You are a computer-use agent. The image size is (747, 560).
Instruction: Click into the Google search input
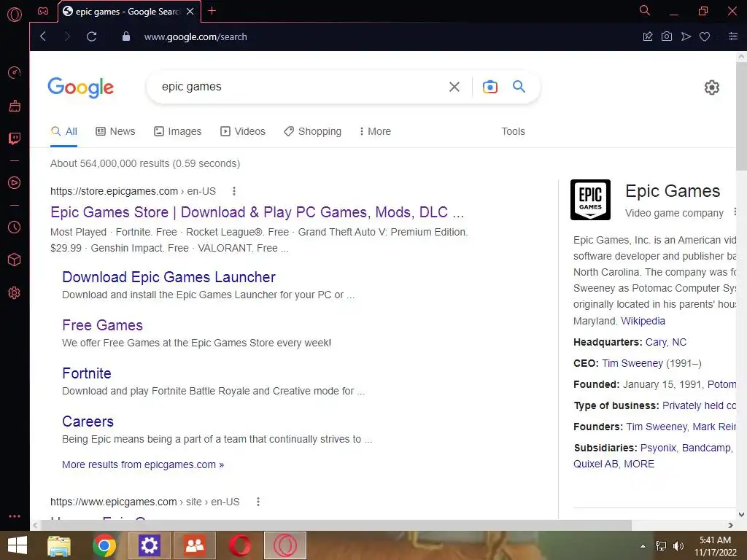coord(300,87)
